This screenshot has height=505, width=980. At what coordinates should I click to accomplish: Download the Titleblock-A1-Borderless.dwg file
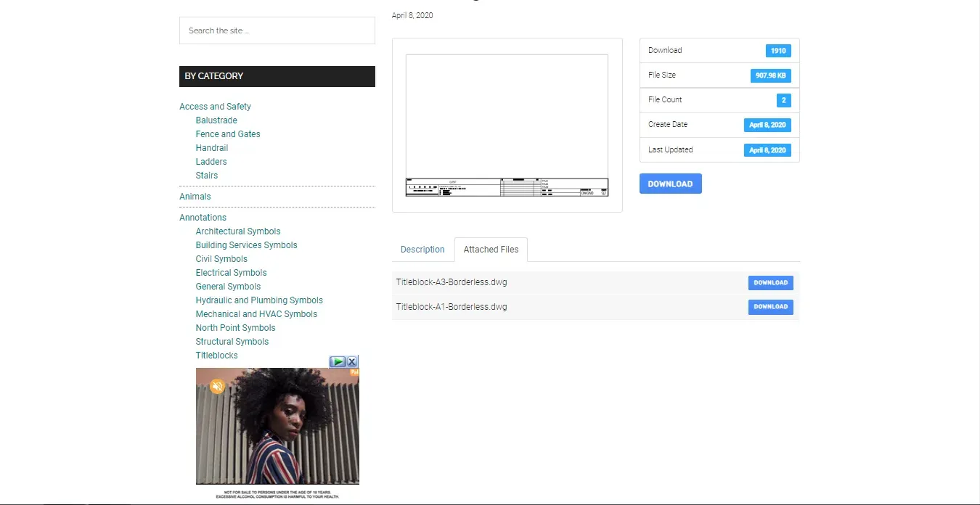tap(770, 307)
